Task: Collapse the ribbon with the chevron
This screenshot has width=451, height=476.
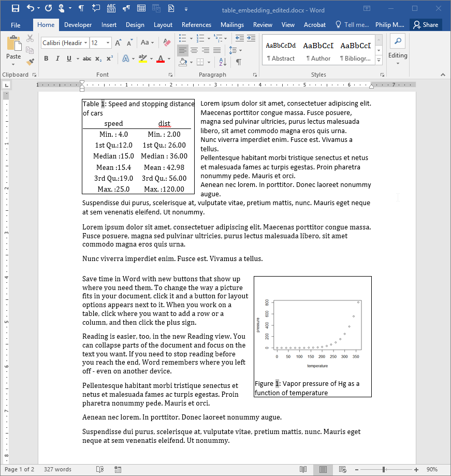Action: pos(443,75)
